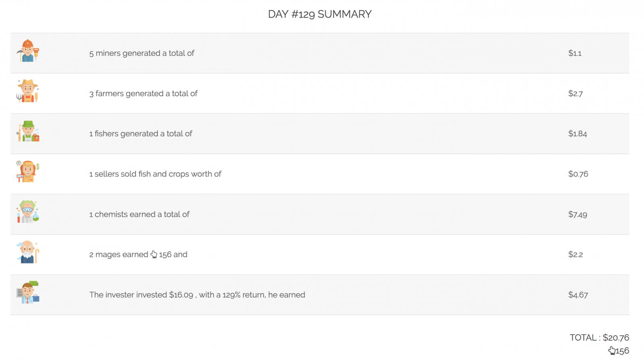Viewport: 644px width, 362px height.
Task: Select the '5 miners generated a total of' text
Action: 142,53
